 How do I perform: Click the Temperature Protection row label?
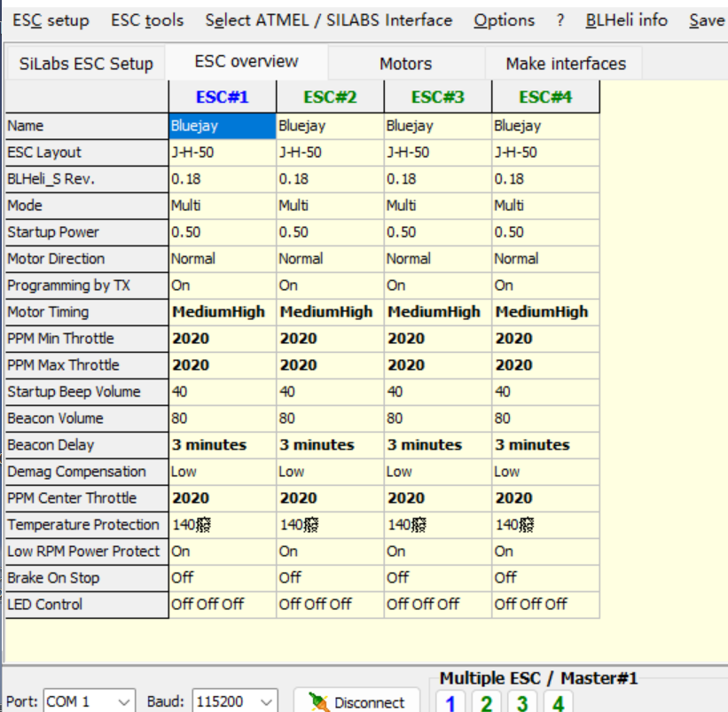click(87, 525)
